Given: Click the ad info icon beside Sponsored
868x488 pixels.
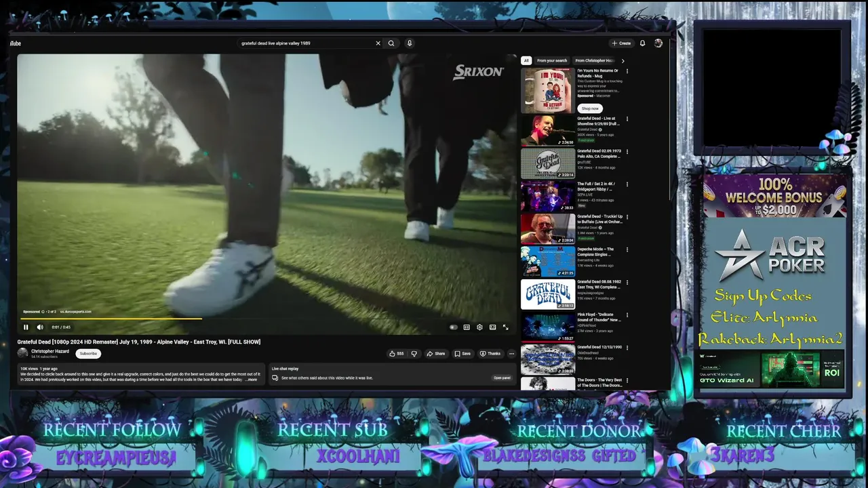Looking at the screenshot, I should [x=43, y=312].
